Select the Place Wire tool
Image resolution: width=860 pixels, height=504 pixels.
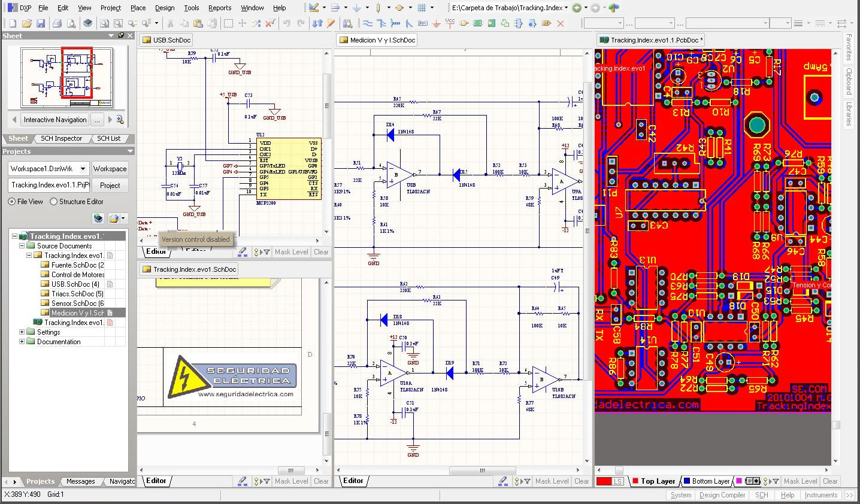pos(368,23)
